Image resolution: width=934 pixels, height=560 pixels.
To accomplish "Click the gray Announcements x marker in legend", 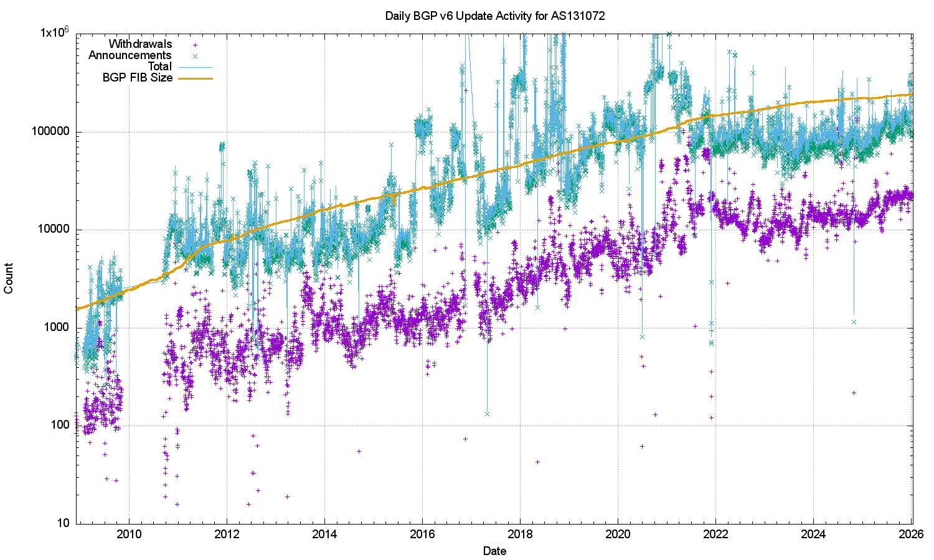I will (196, 56).
